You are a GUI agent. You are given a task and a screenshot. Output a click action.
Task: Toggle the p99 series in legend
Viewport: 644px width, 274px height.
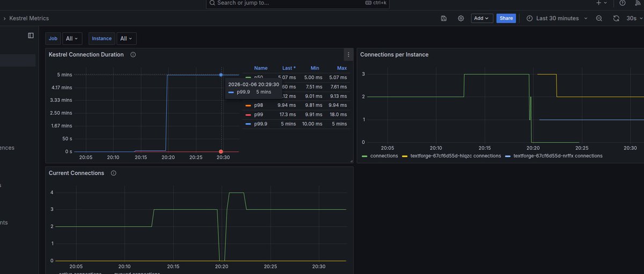[258, 115]
